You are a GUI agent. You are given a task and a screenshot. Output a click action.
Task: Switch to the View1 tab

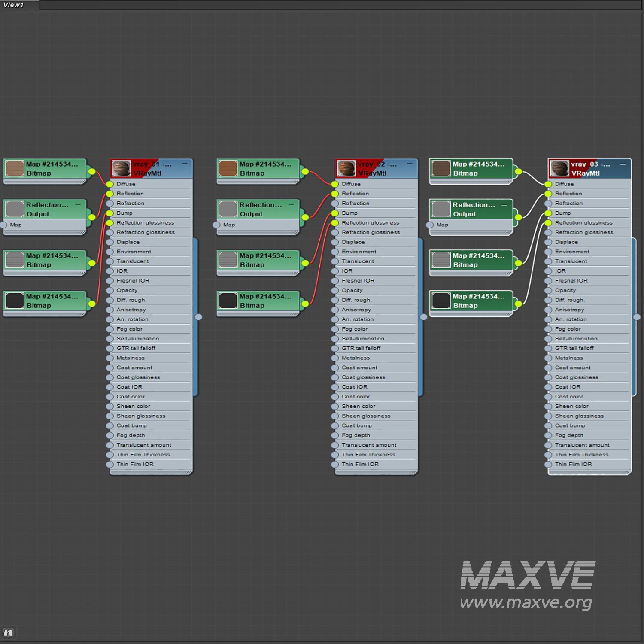pos(14,5)
